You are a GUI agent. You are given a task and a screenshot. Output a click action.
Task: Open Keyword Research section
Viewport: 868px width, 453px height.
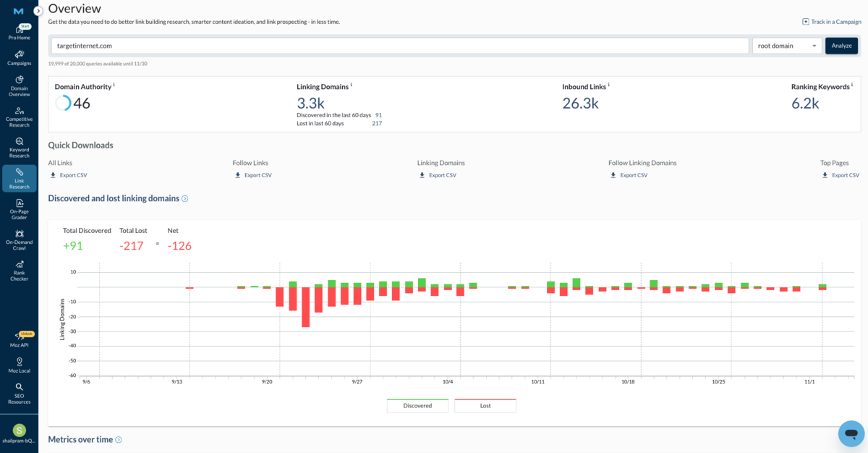(19, 148)
